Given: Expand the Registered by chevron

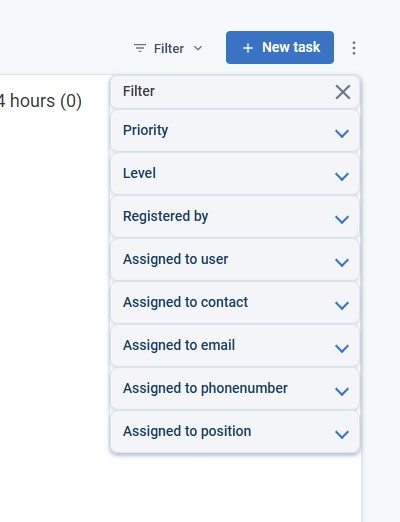Looking at the screenshot, I should 342,219.
